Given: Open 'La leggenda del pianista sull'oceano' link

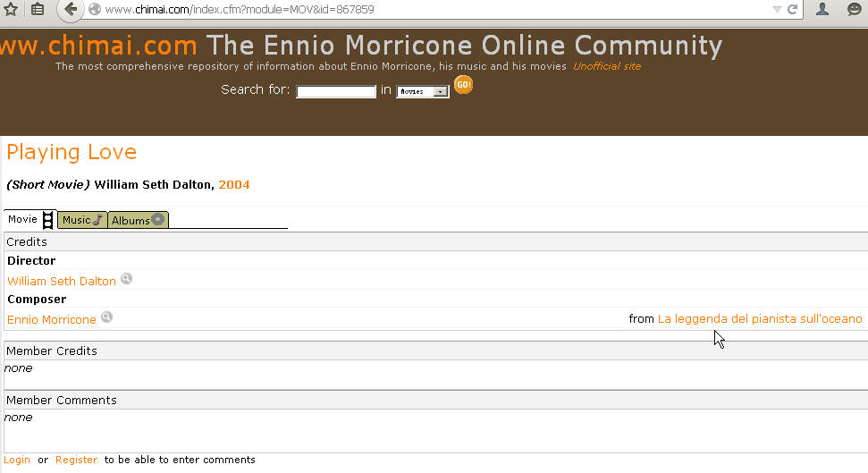Looking at the screenshot, I should pyautogui.click(x=760, y=319).
